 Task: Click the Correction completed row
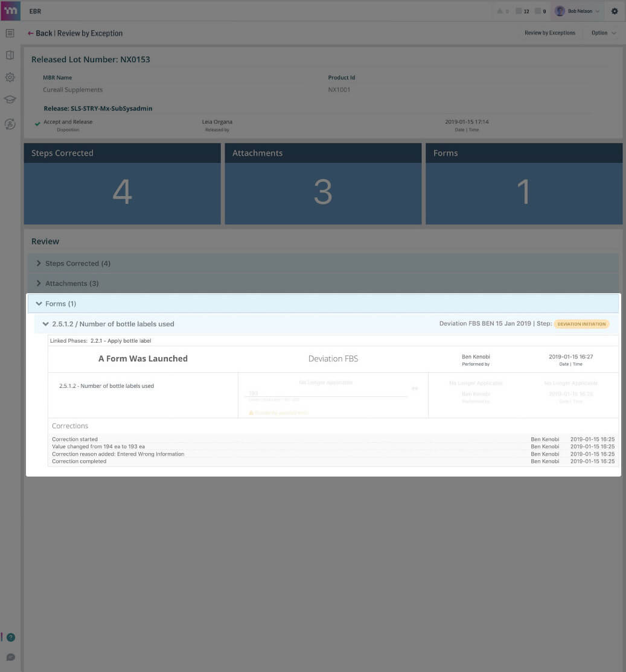[x=333, y=461]
